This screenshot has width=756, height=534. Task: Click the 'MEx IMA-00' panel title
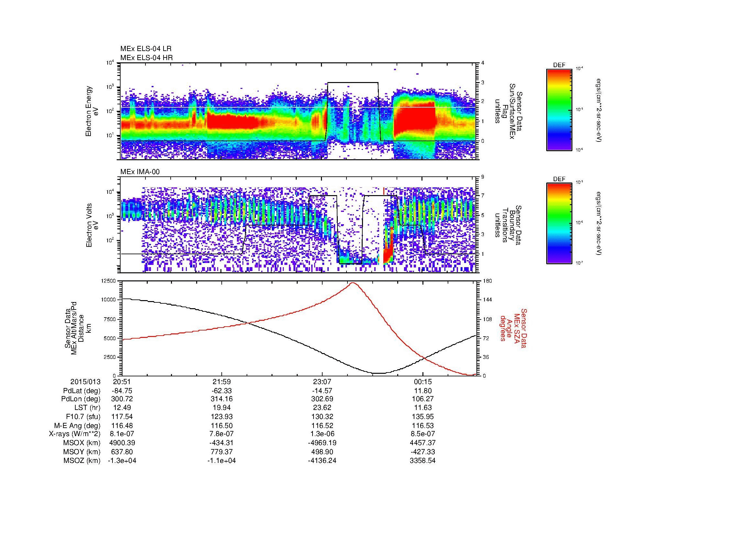click(x=140, y=172)
